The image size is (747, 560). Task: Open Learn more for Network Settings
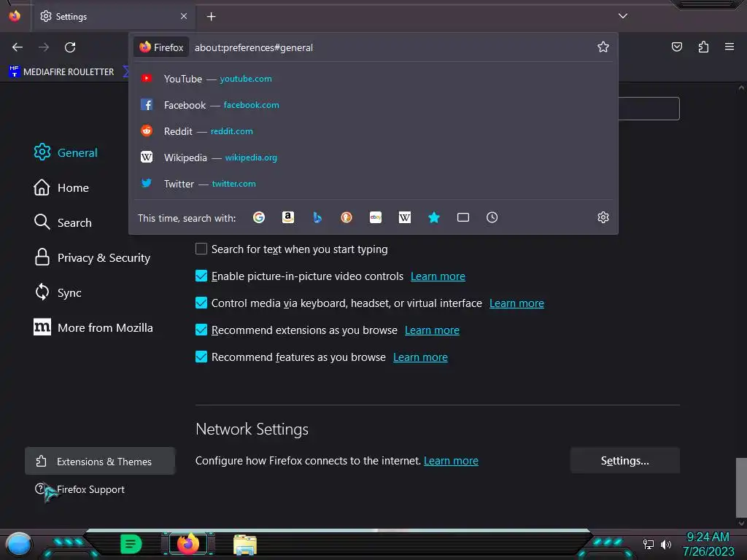[x=451, y=461]
